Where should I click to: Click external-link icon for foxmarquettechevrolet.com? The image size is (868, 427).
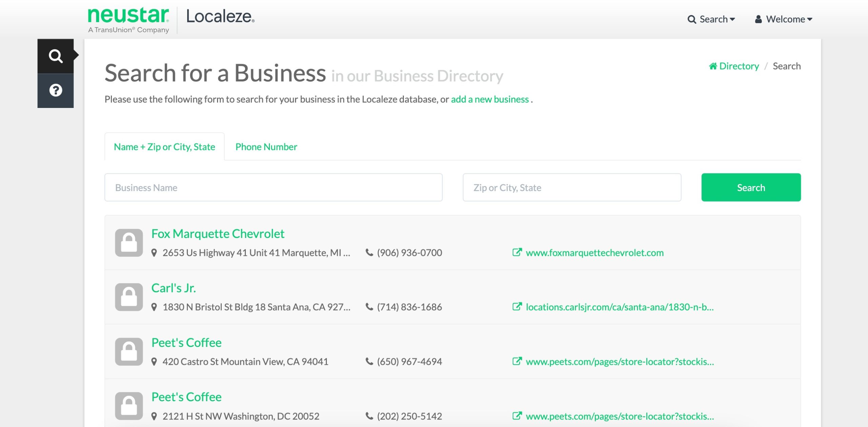point(517,252)
